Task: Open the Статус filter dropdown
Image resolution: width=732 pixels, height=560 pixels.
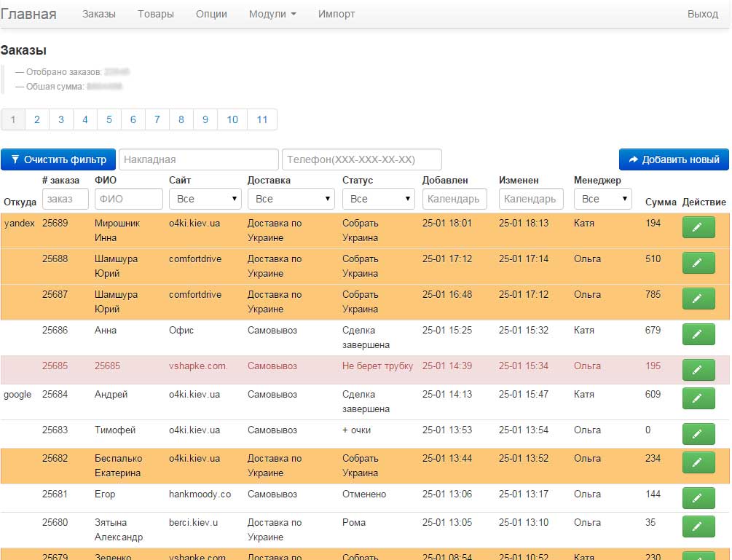Action: coord(378,199)
